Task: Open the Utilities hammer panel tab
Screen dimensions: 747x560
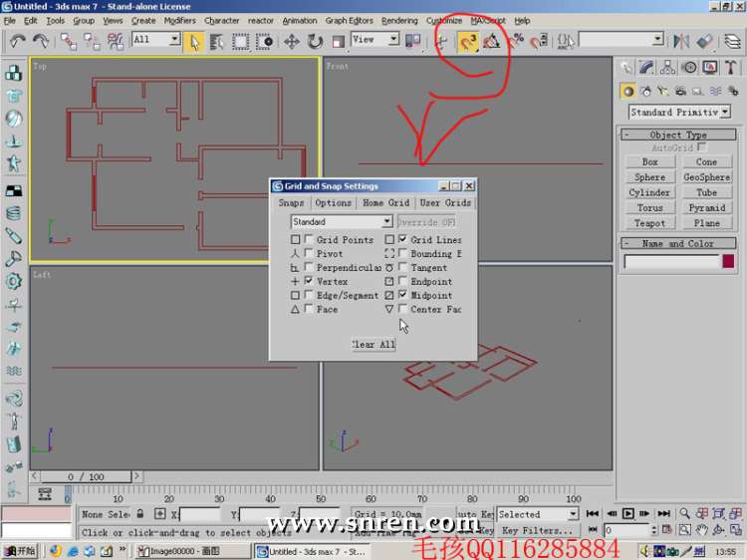Action: [x=730, y=67]
